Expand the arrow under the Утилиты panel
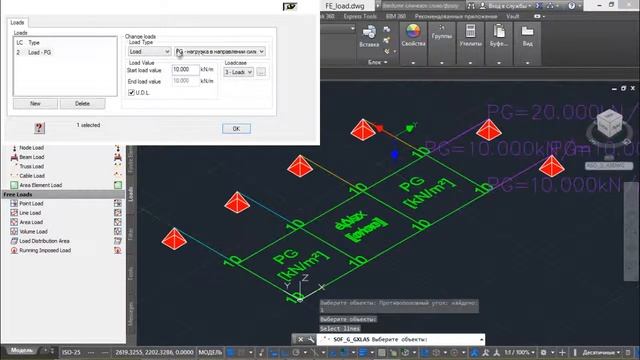The height and width of the screenshot is (360, 640). [x=470, y=63]
